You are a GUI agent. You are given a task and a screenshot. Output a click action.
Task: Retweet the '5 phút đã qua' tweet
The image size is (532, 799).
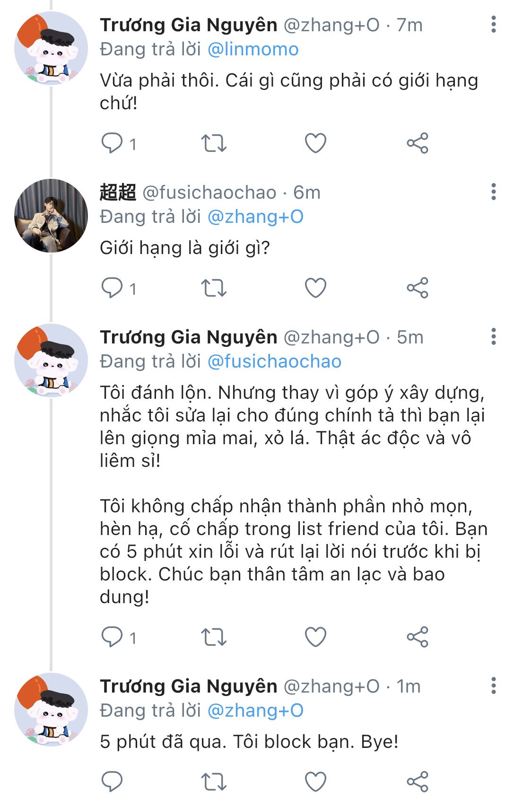[214, 781]
